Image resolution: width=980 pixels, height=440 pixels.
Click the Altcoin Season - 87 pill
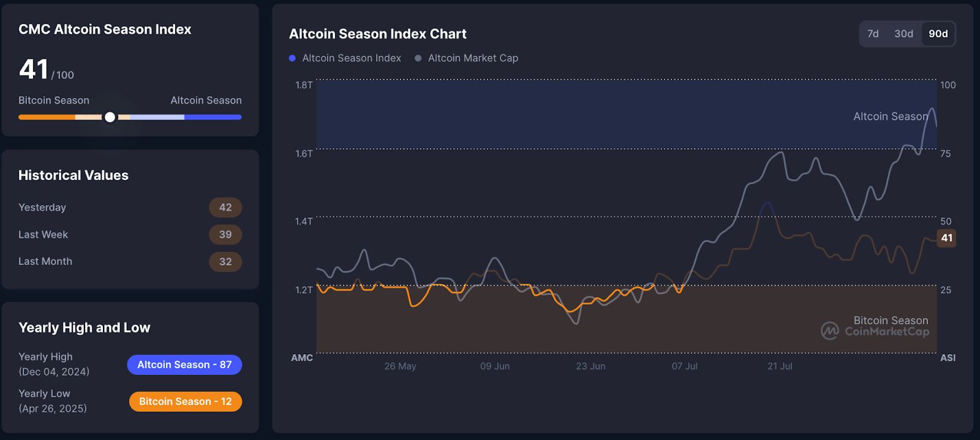184,365
